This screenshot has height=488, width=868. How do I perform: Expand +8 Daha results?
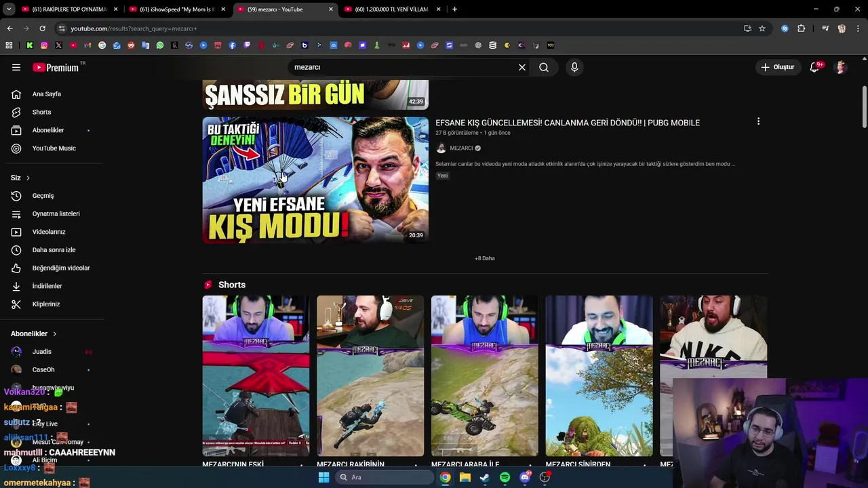[485, 258]
